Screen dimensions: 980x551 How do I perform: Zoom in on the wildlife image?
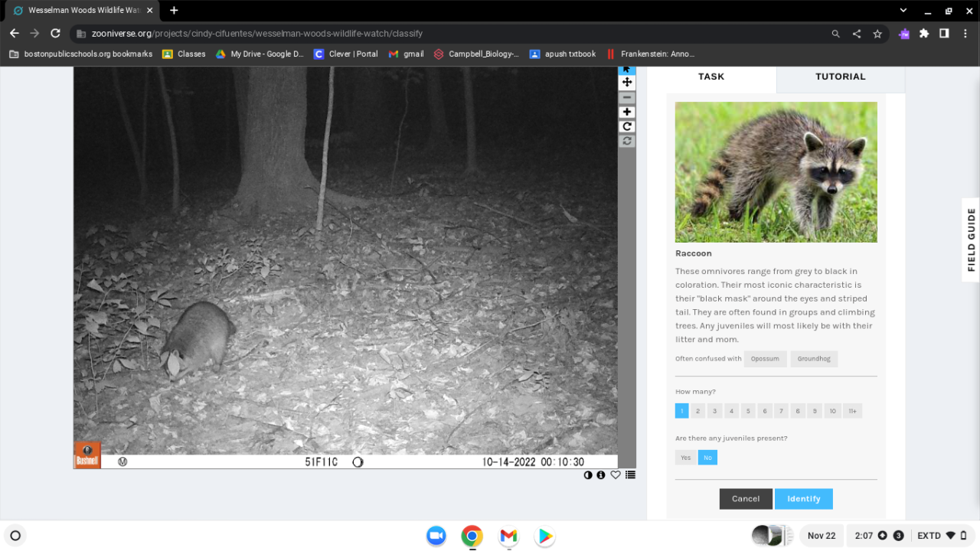[x=627, y=112]
